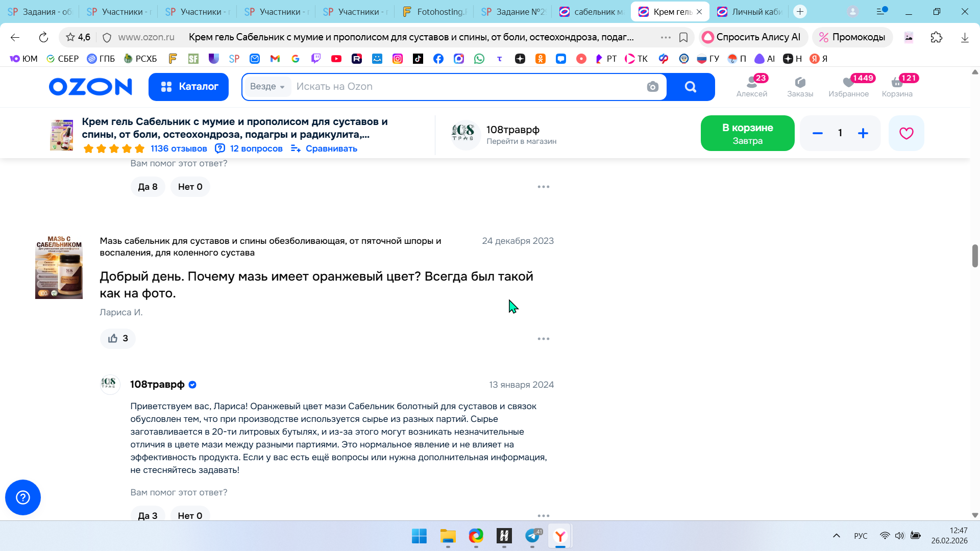Image resolution: width=980 pixels, height=551 pixels.
Task: Search by photo using camera icon
Action: (652, 87)
